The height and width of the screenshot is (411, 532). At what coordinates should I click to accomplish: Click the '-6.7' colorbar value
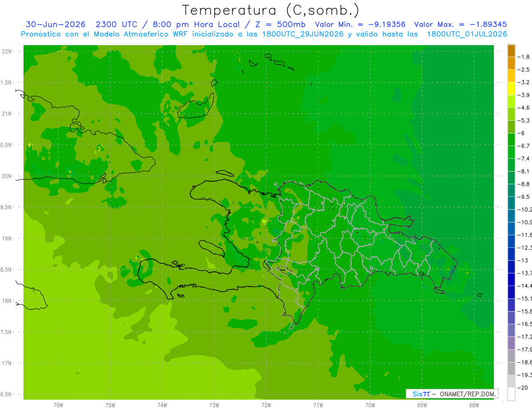point(524,146)
